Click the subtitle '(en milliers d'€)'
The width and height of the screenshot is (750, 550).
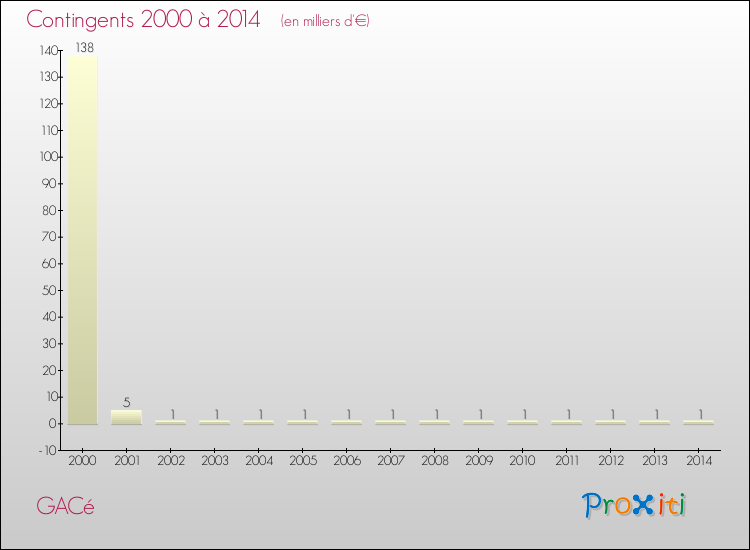pos(325,21)
